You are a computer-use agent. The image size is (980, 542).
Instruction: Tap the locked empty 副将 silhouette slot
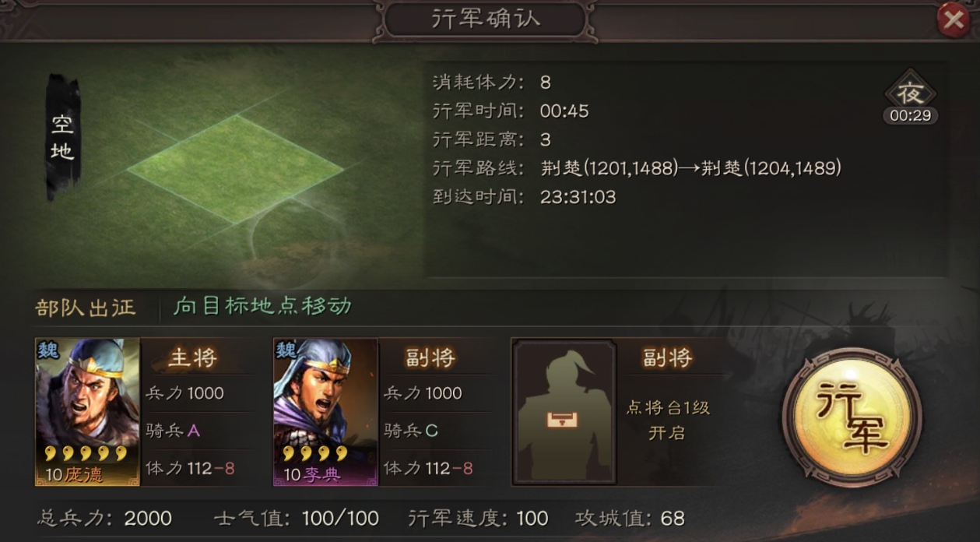click(564, 411)
